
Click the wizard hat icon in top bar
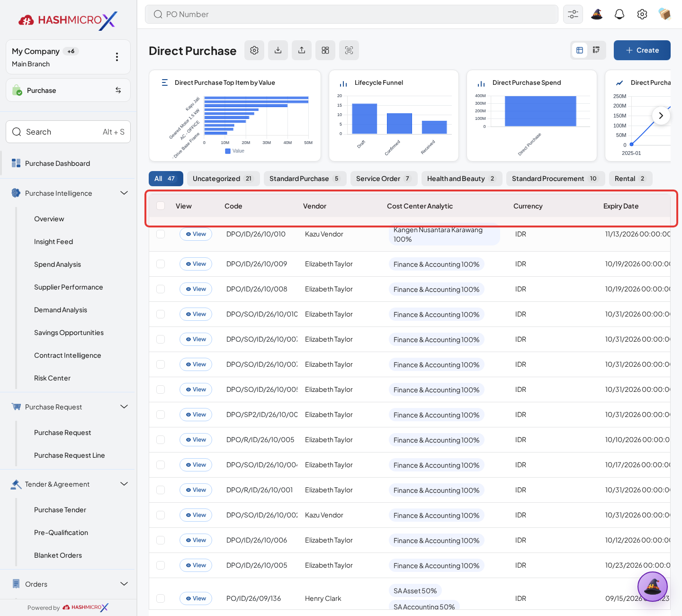(597, 14)
